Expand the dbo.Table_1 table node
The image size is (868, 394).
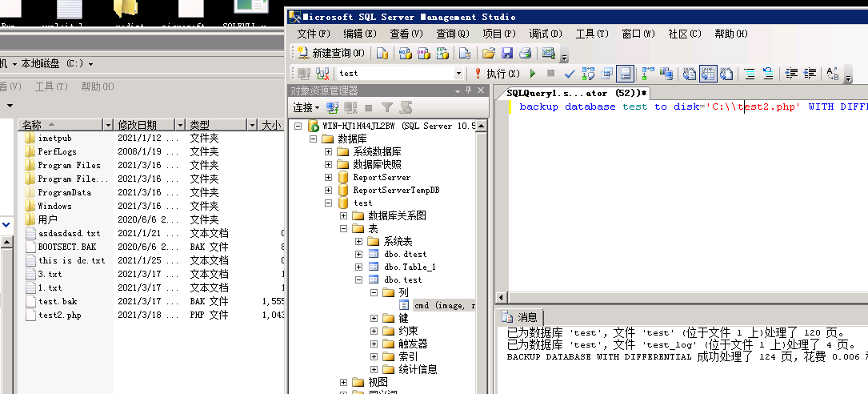358,267
